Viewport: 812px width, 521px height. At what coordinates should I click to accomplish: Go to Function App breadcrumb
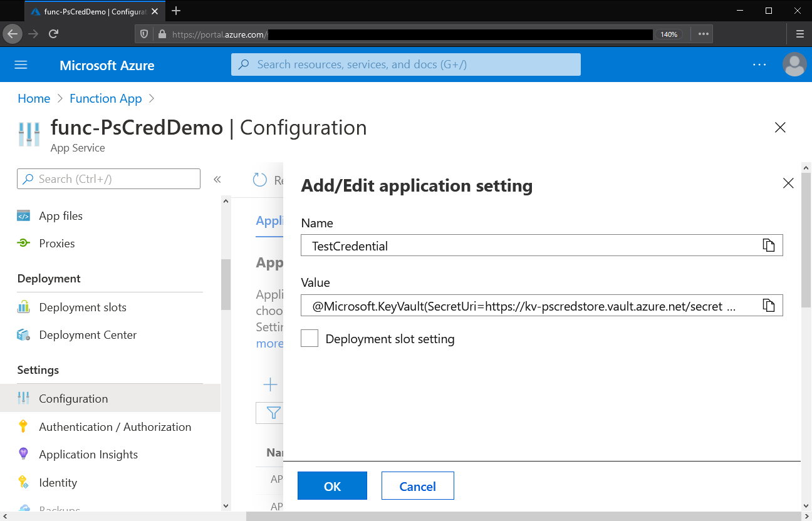[x=106, y=98]
